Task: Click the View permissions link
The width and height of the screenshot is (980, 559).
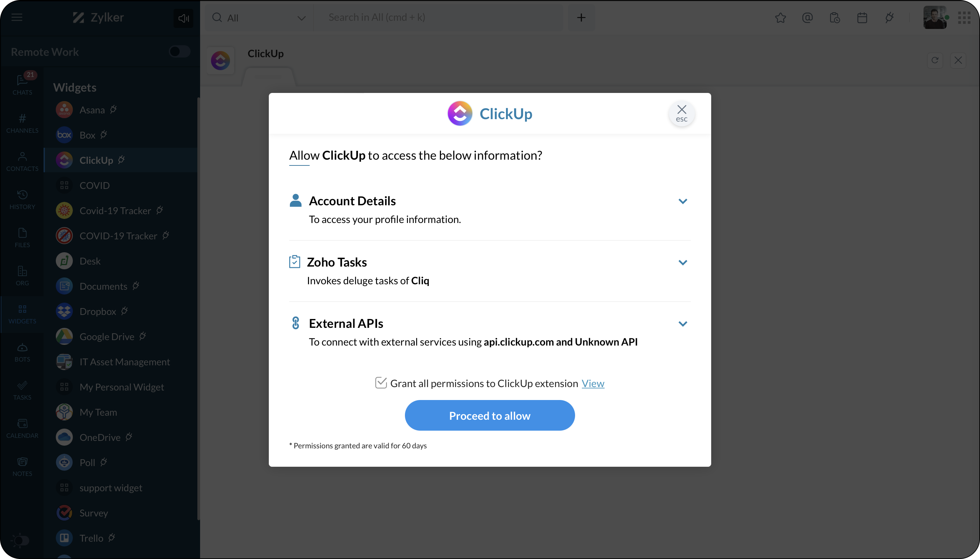Action: click(x=592, y=383)
